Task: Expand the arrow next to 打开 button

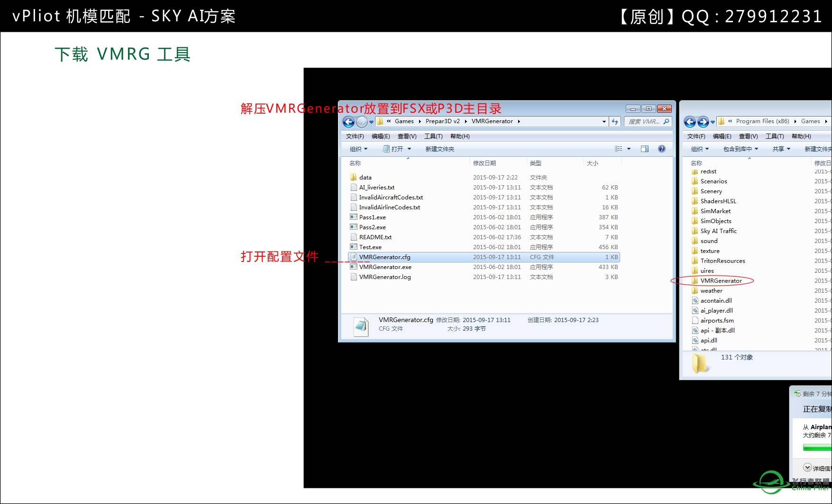Action: 409,149
